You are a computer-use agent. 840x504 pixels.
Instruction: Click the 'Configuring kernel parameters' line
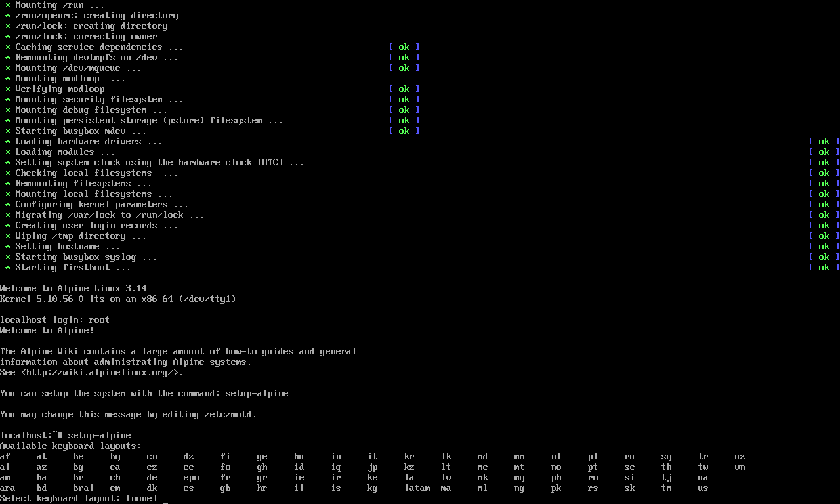pyautogui.click(x=97, y=205)
